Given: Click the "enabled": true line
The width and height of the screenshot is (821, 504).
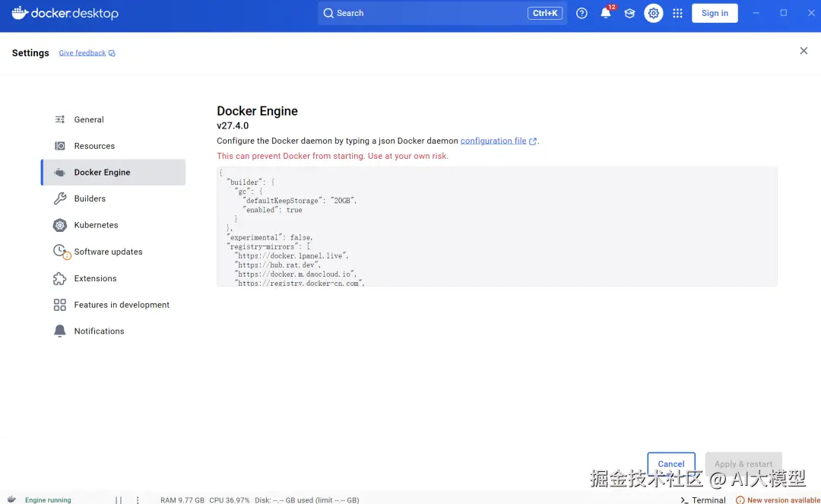Looking at the screenshot, I should click(x=272, y=210).
